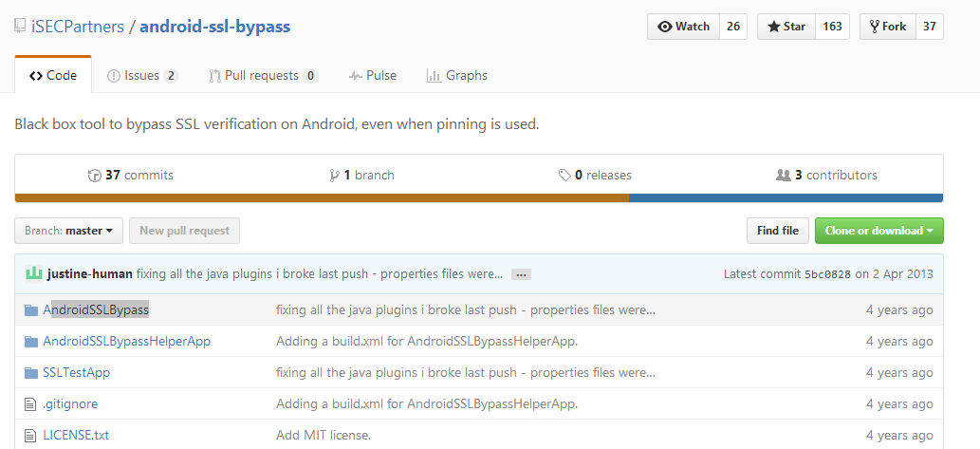Click the SSLTestApp folder icon
980x449 pixels.
pyautogui.click(x=31, y=373)
